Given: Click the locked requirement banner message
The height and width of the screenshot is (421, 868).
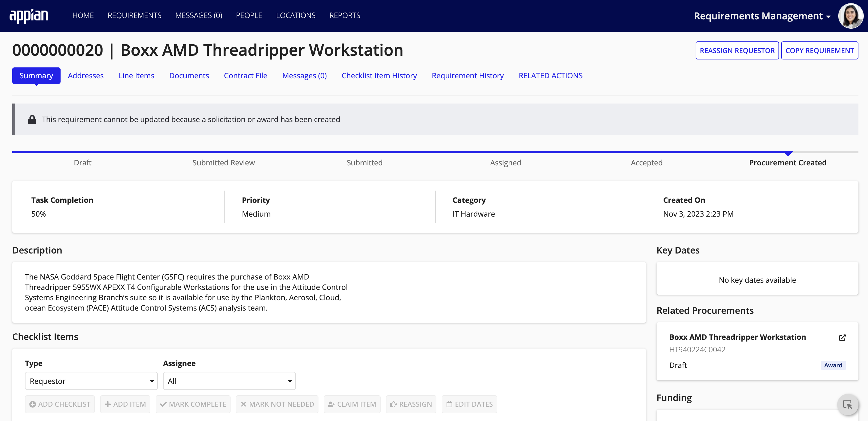Looking at the screenshot, I should [191, 119].
